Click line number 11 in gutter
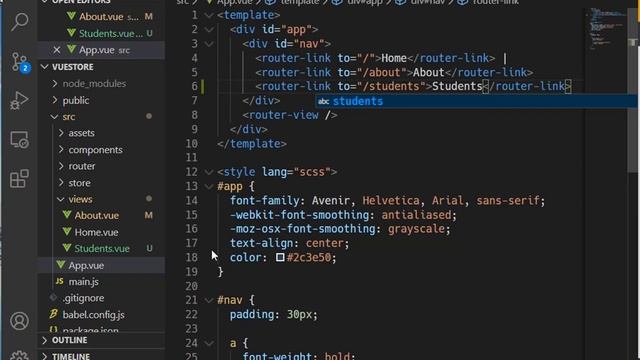This screenshot has width=640, height=360. tap(191, 158)
